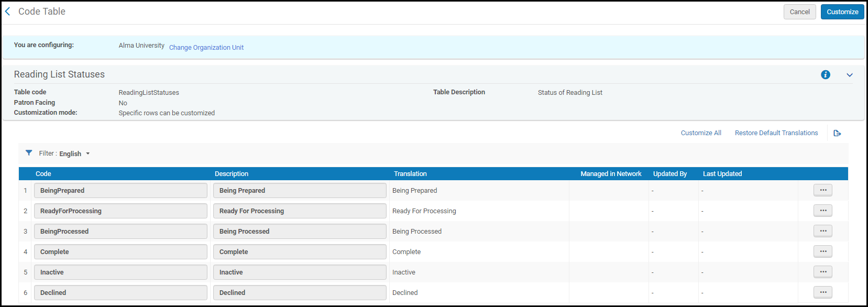
Task: Open row actions for Being Prepared
Action: coord(823,190)
